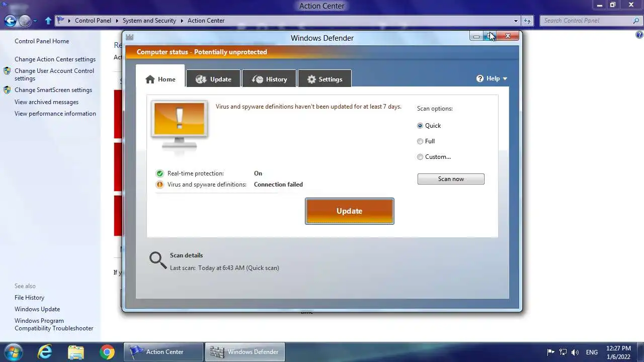644x362 pixels.
Task: Open Change User Account Control settings
Action: click(x=54, y=74)
